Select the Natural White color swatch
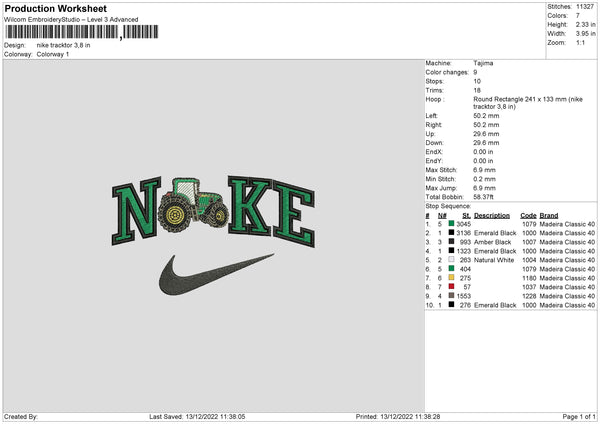Screen dimensions: 600x424 (x=452, y=260)
